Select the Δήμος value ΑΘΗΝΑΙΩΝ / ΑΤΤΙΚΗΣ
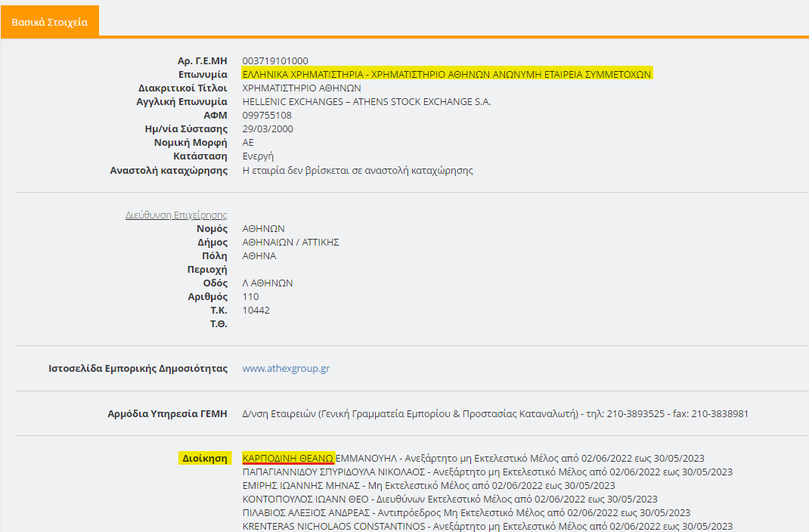This screenshot has height=532, width=809. (290, 243)
